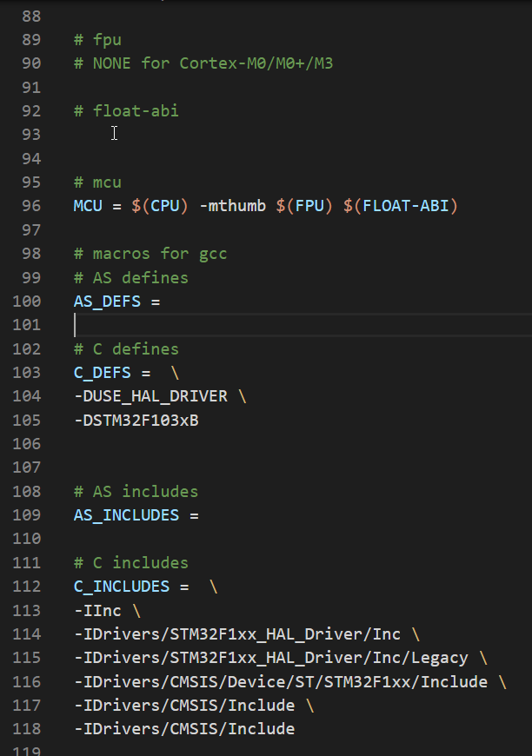This screenshot has width=532, height=756.
Task: Click the -IInc include path
Action: pos(97,610)
